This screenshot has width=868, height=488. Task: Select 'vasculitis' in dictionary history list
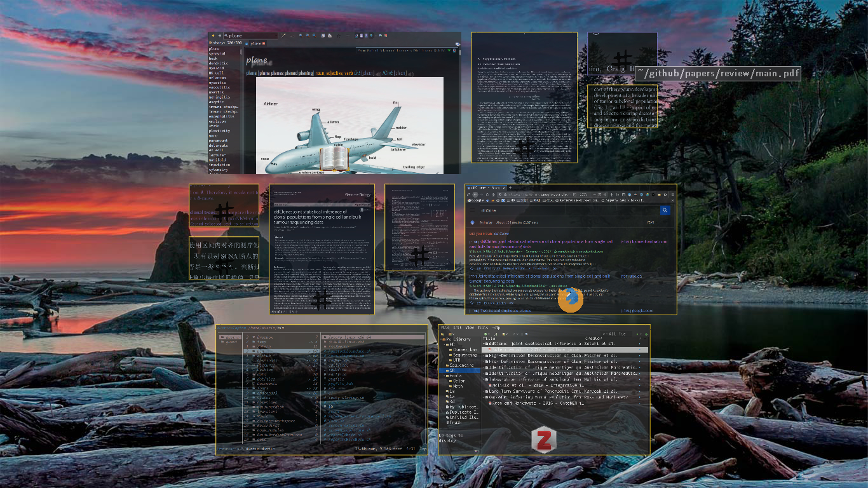(x=220, y=87)
